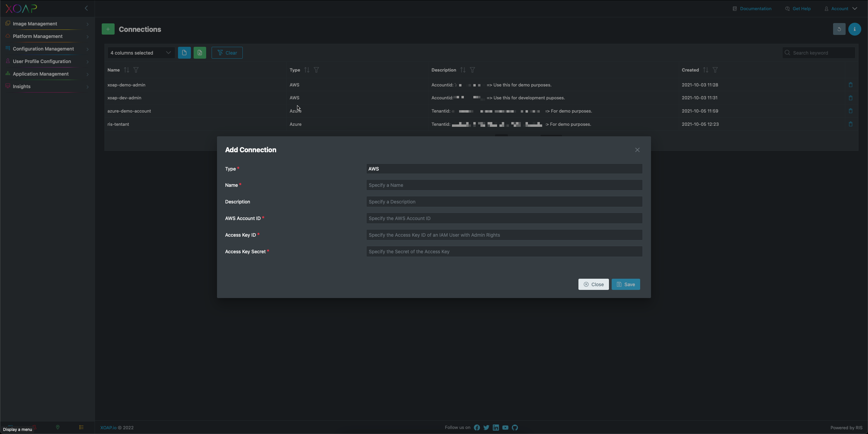Sort the Description column

click(x=463, y=70)
